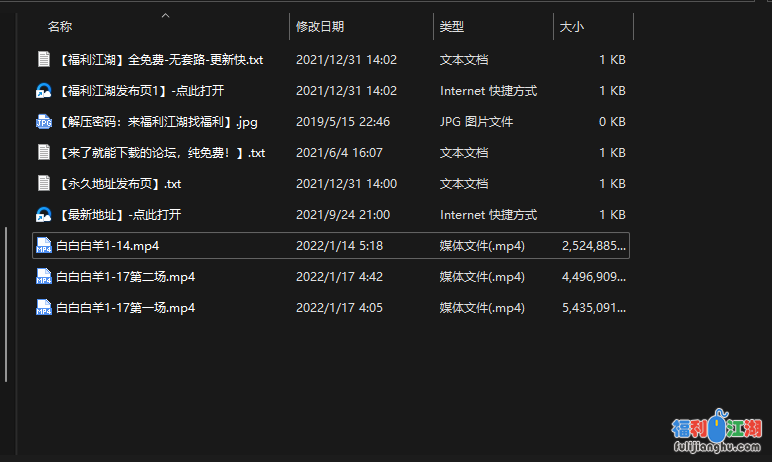Image resolution: width=772 pixels, height=462 pixels.
Task: Click the shortcut icon for 最新地址-点此打开
Action: 43,215
